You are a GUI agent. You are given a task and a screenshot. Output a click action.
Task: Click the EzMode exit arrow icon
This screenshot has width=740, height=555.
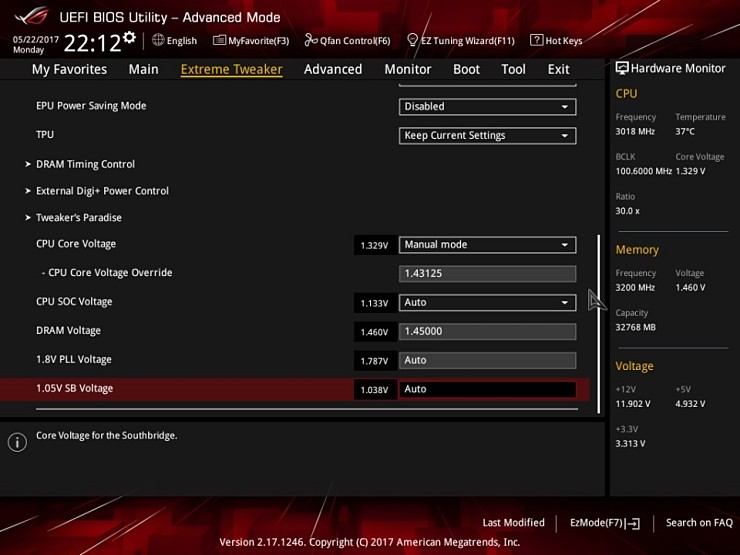click(x=633, y=523)
